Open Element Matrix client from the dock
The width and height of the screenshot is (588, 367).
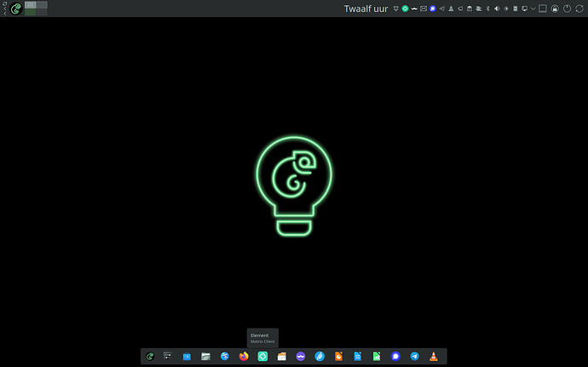coord(262,356)
